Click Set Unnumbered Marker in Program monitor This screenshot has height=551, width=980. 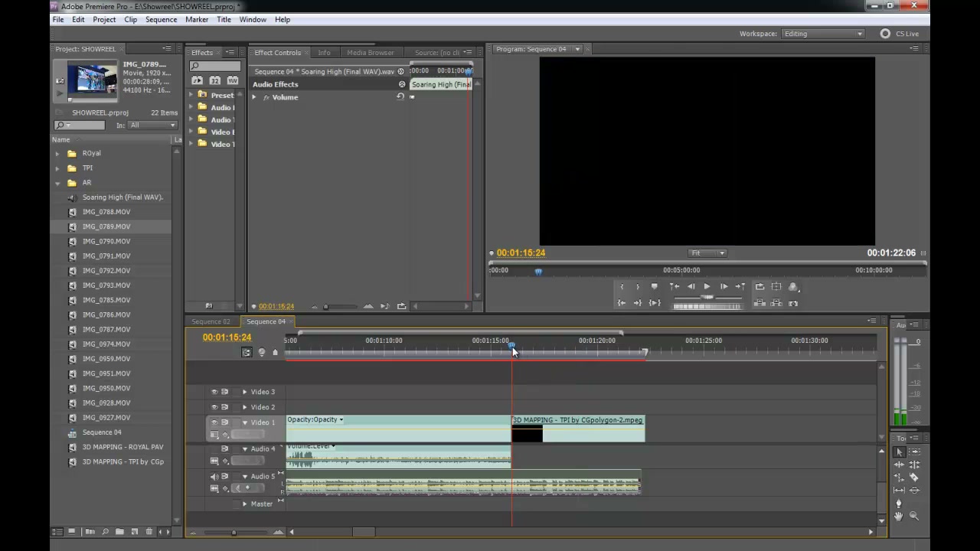point(655,286)
